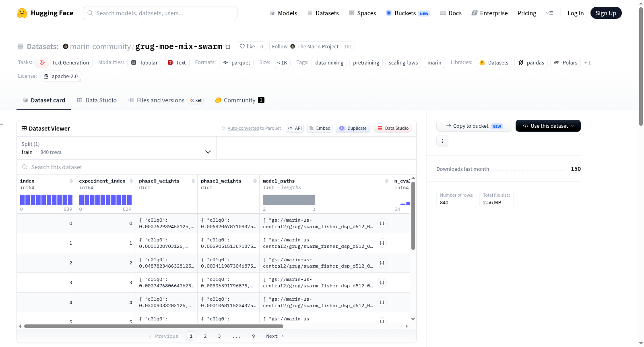This screenshot has width=644, height=347.
Task: Open the expand-cell icon in row 2
Action: tap(382, 263)
